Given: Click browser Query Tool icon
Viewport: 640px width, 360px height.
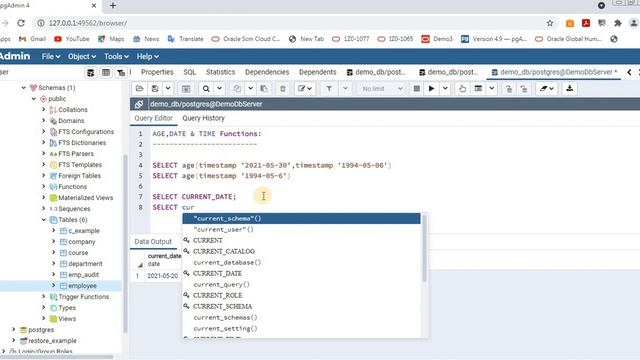Looking at the screenshot, I should pos(91,73).
